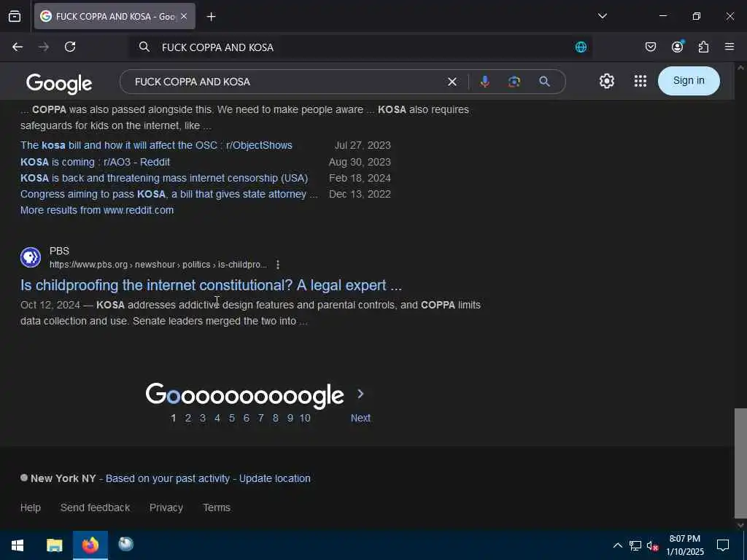The image size is (747, 560).
Task: Open the Firefox hamburger application menu
Action: pyautogui.click(x=729, y=47)
